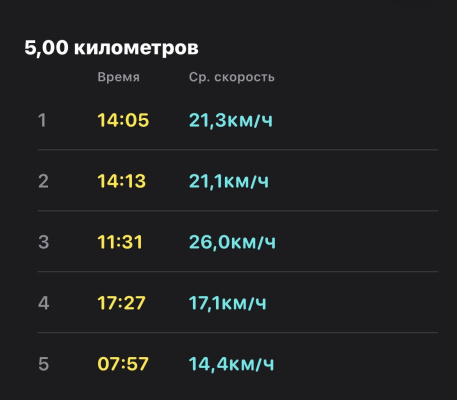Screen dimensions: 457x400
Task: Click the 21,3км/ч speed value
Action: coord(231,120)
